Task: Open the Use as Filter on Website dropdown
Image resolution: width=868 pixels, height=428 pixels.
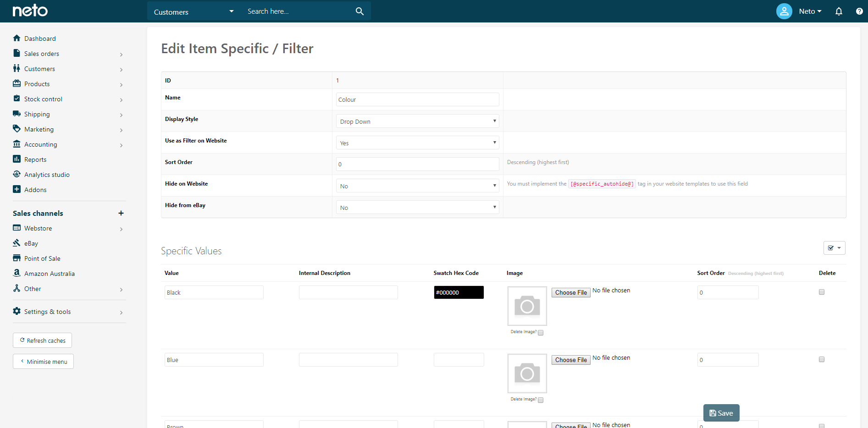Action: pos(417,143)
